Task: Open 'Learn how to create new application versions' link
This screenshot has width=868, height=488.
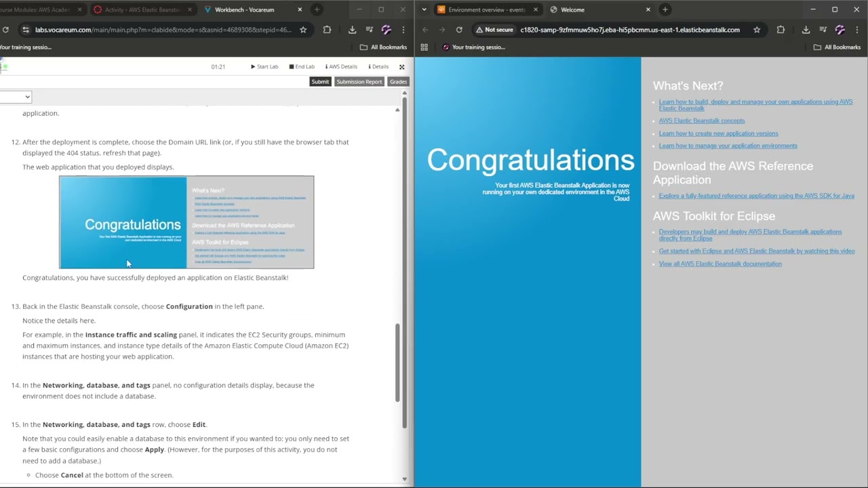Action: pos(718,134)
